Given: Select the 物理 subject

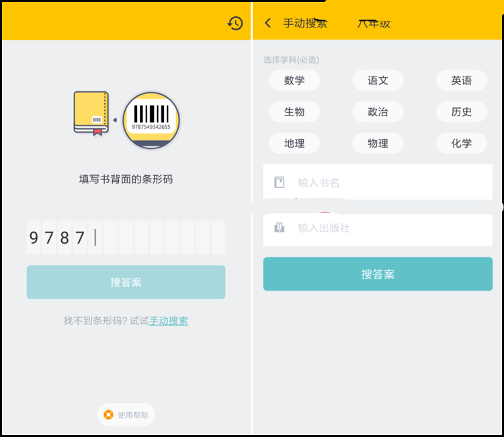Looking at the screenshot, I should tap(378, 143).
